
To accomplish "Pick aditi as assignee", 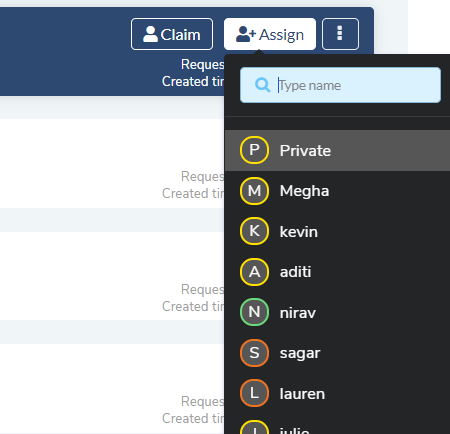I will pyautogui.click(x=337, y=272).
